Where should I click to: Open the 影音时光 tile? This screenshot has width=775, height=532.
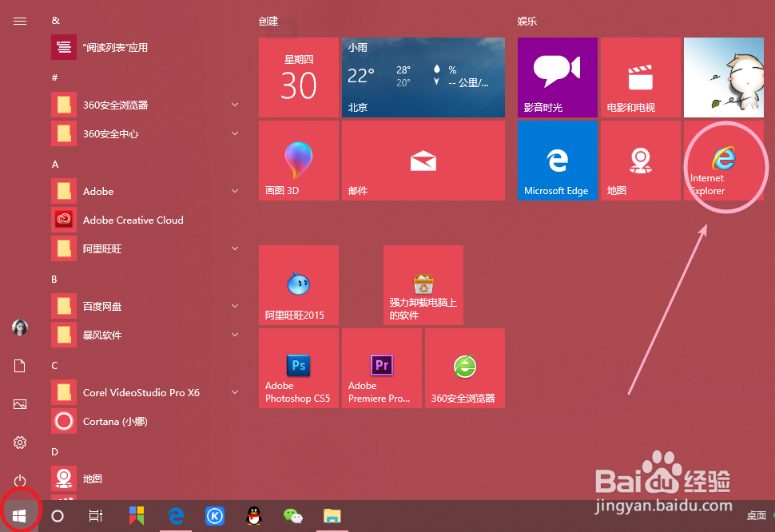[558, 77]
